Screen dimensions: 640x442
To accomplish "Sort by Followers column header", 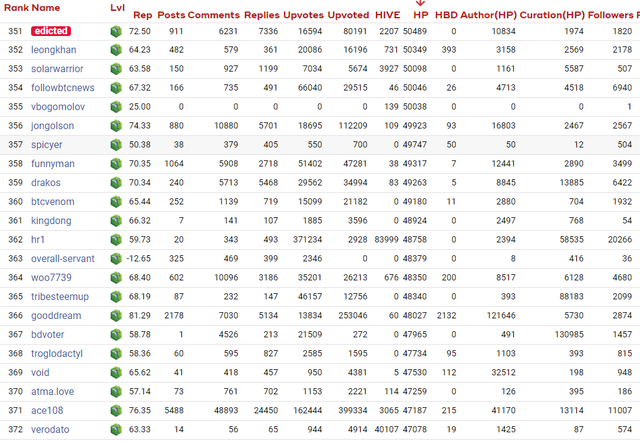I will coord(610,15).
